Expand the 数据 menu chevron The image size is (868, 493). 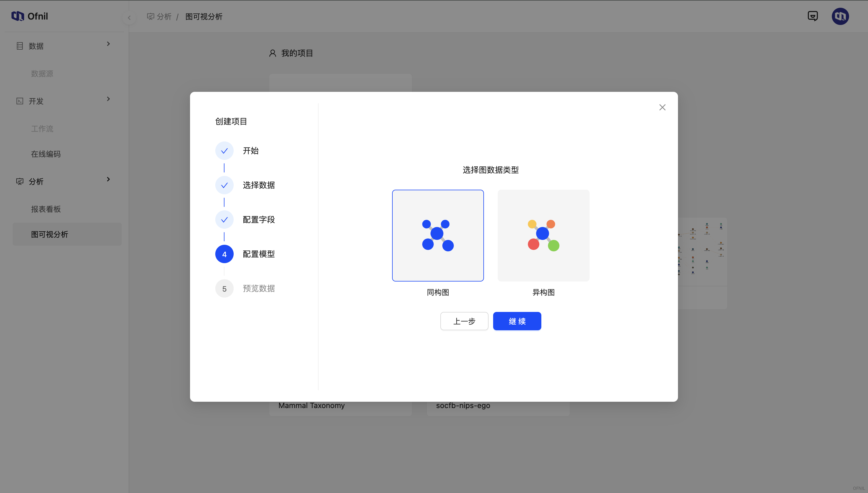[108, 44]
